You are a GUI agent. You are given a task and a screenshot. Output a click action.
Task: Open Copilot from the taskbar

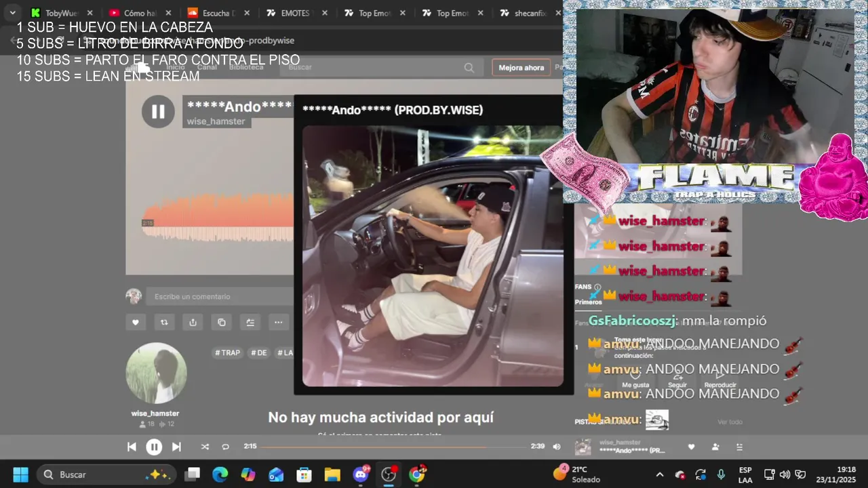(248, 474)
